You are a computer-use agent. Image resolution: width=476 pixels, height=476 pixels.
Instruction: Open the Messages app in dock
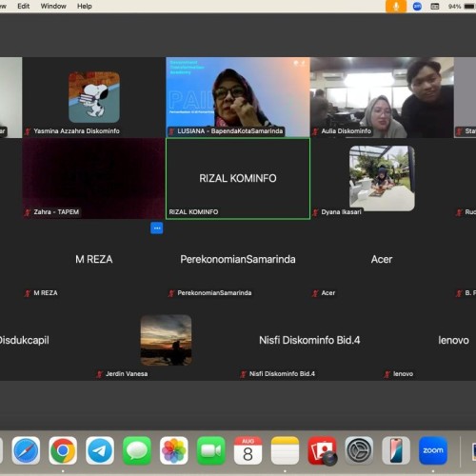(x=137, y=450)
